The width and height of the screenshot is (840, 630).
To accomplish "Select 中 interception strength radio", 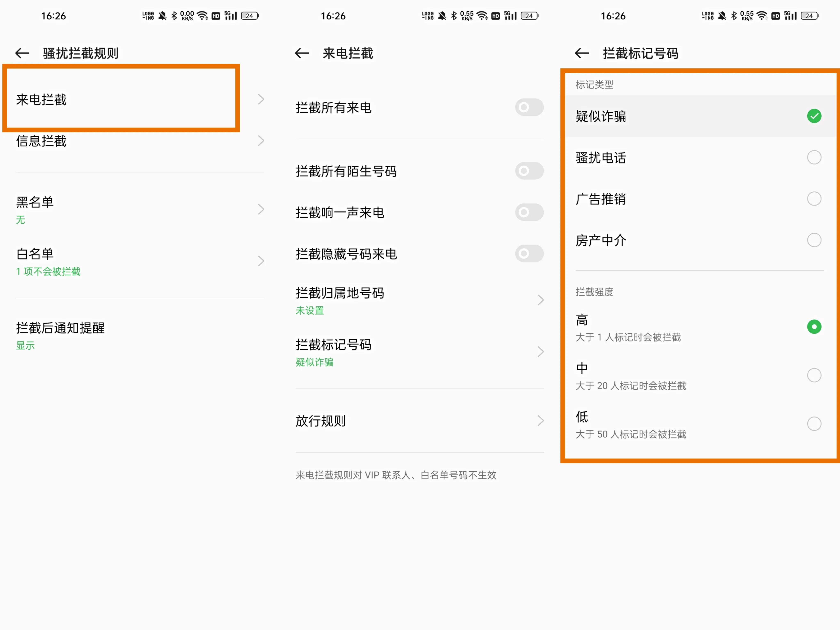I will tap(814, 375).
